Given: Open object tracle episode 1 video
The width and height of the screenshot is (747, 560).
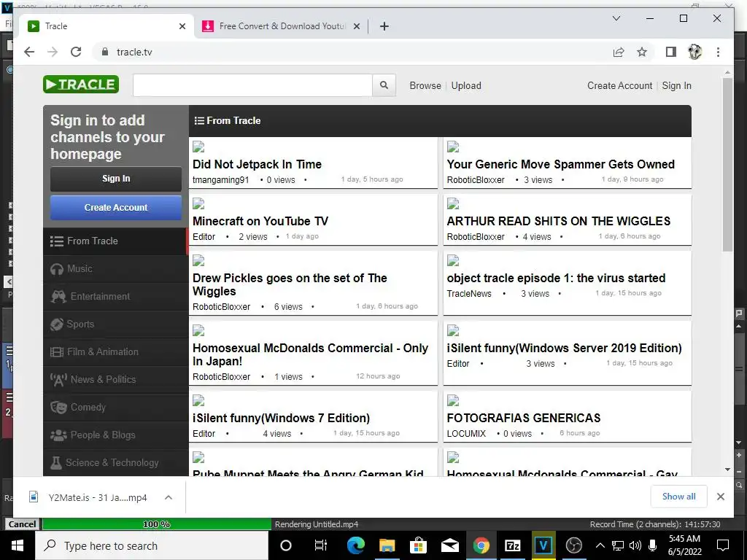Looking at the screenshot, I should (x=556, y=278).
